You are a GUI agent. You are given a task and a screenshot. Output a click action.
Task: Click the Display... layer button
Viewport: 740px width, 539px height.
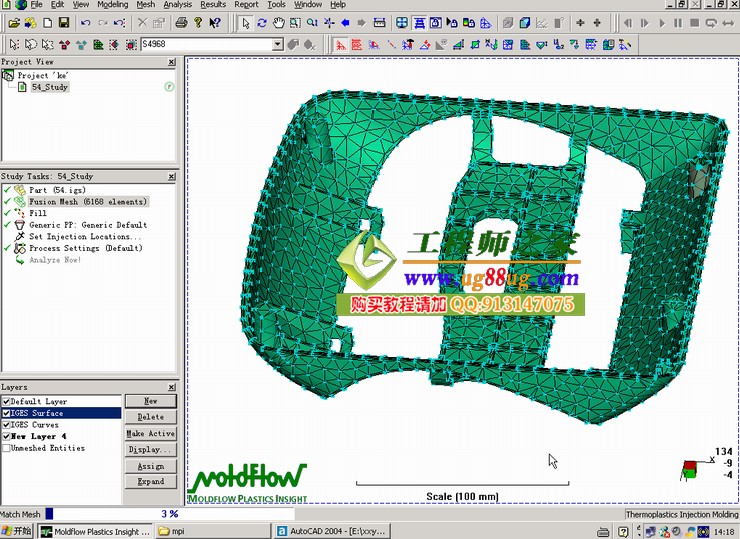click(151, 449)
